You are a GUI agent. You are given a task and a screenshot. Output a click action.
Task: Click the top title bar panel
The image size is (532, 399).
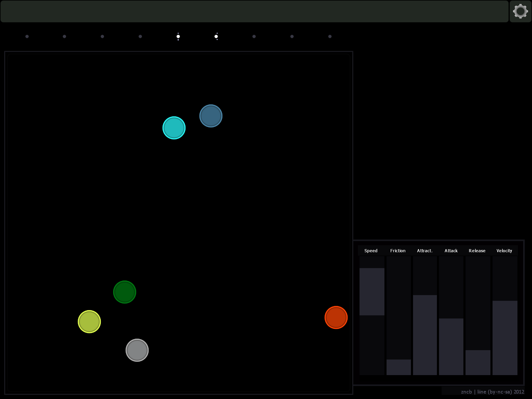click(x=255, y=11)
